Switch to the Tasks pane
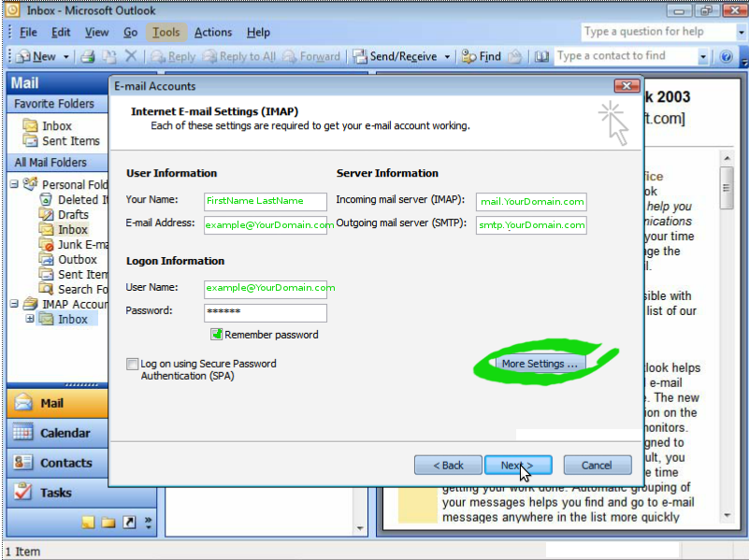The width and height of the screenshot is (749, 560). [58, 492]
